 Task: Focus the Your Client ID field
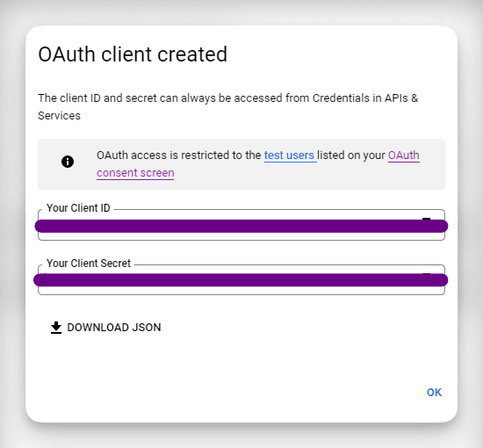click(x=241, y=225)
